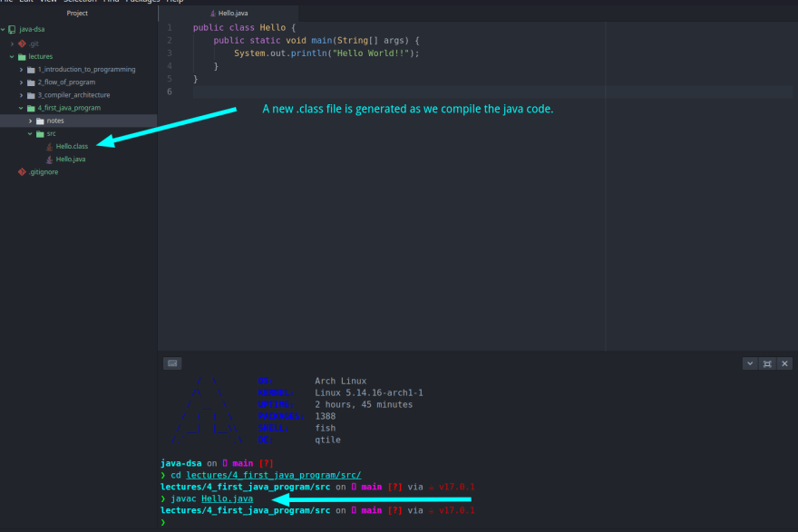Image resolution: width=798 pixels, height=532 pixels.
Task: Click the Java icon beside Hello.java in tree
Action: 49,160
